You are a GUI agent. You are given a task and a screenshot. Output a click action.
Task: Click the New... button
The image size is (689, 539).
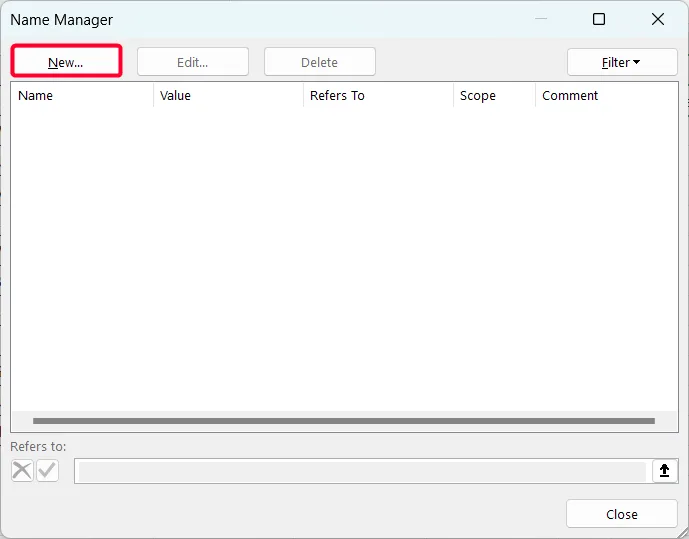[66, 62]
